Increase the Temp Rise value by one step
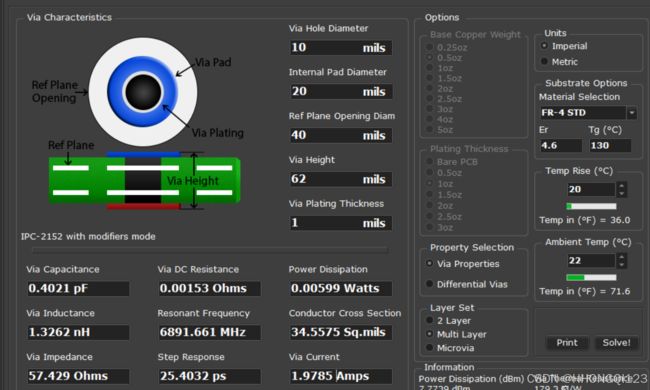 click(621, 186)
